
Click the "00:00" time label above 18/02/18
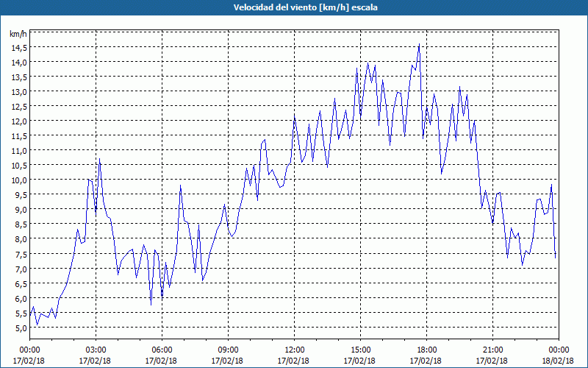[559, 350]
